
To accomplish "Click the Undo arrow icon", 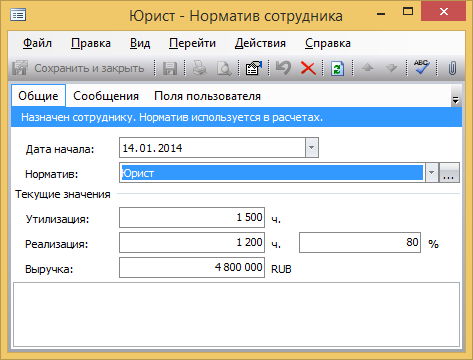I will (x=283, y=68).
